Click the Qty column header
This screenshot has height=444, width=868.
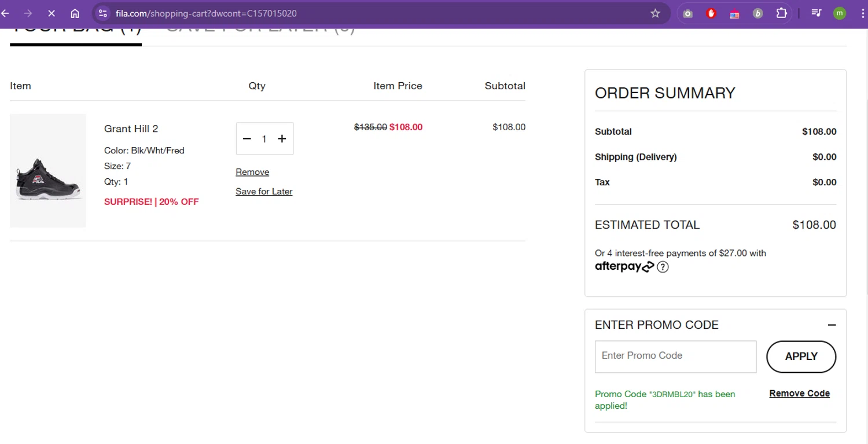(257, 86)
